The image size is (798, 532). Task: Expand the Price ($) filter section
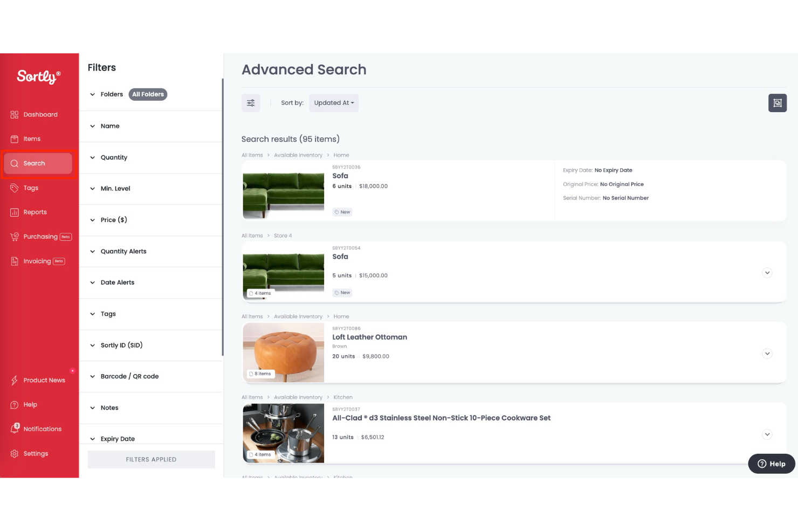(x=114, y=219)
